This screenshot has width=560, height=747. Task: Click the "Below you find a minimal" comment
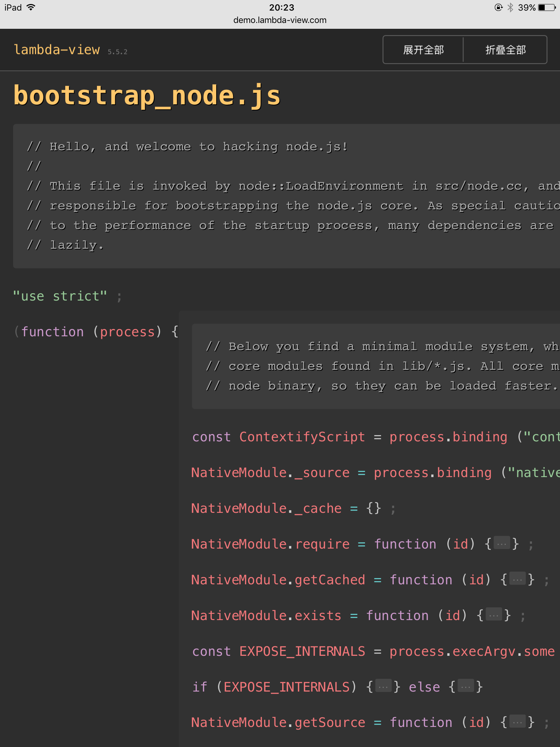[382, 347]
